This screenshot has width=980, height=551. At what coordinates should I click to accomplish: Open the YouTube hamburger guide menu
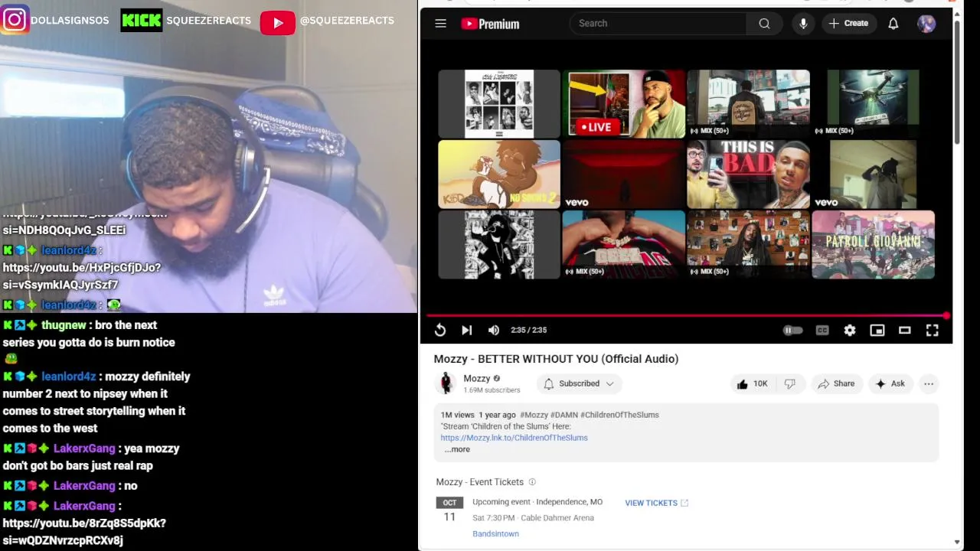[x=440, y=24]
